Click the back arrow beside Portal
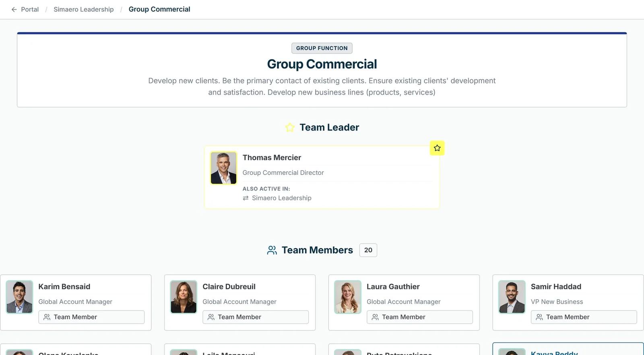Viewport: 644px width, 355px height. pos(14,9)
